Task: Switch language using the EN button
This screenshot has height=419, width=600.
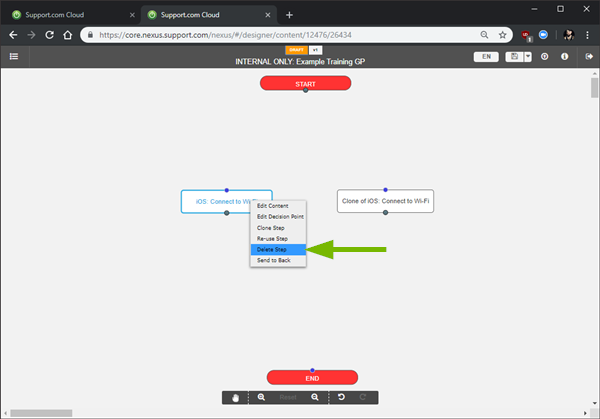Action: tap(486, 57)
